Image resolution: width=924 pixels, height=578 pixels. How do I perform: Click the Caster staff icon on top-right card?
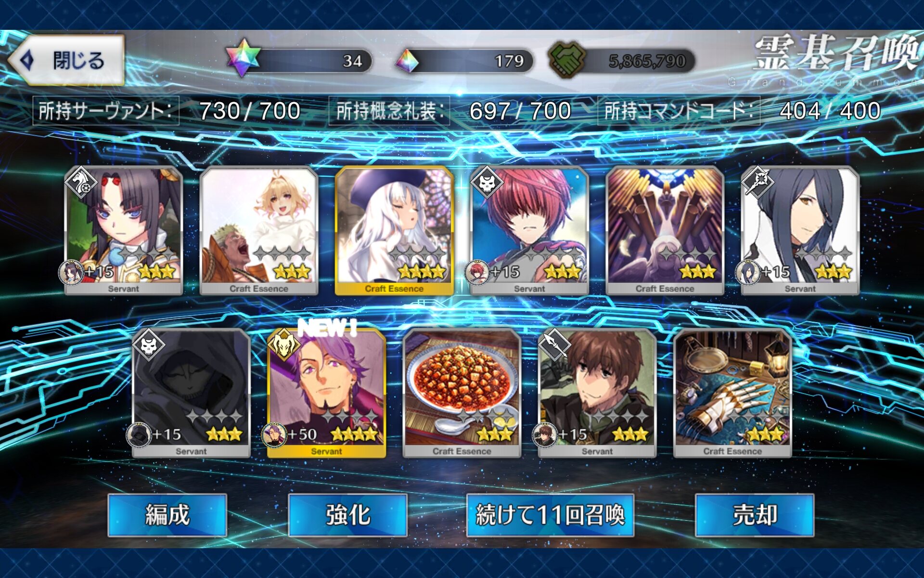coord(757,182)
